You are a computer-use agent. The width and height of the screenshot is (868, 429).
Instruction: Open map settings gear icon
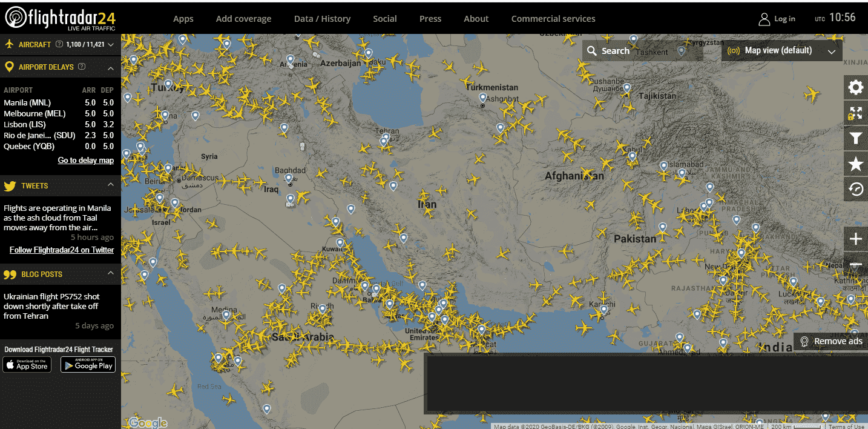(x=855, y=88)
